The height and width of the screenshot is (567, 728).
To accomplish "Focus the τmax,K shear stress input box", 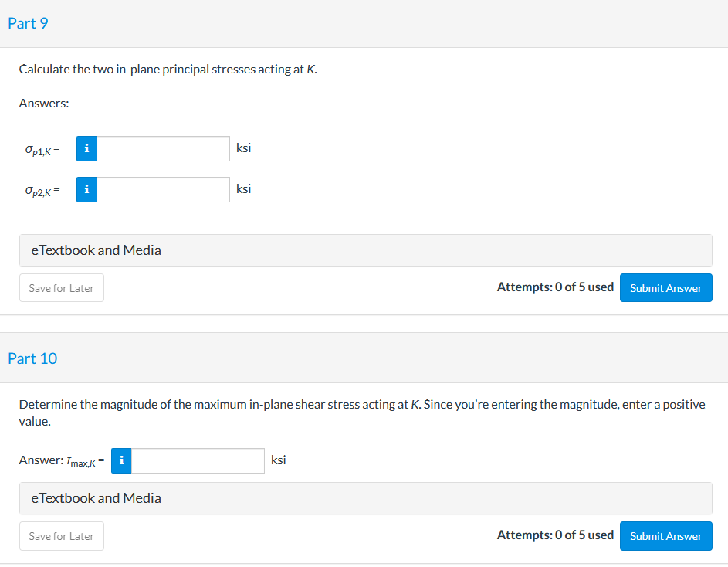I will (198, 460).
